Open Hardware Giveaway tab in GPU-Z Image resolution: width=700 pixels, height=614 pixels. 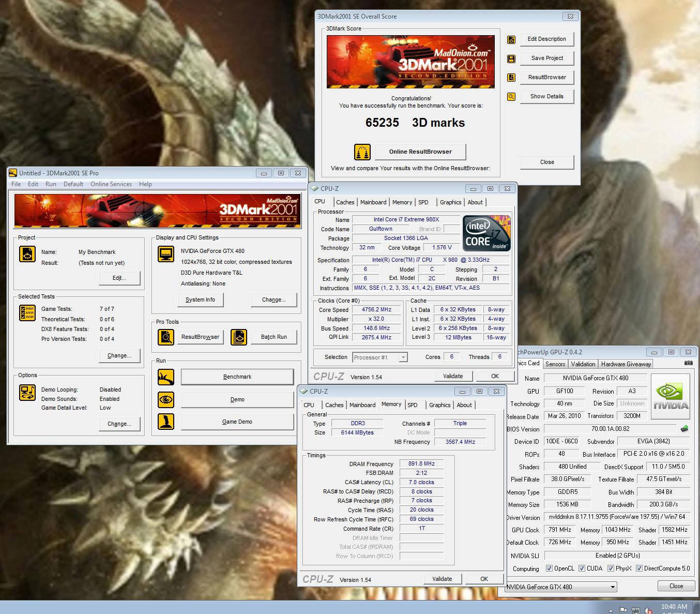[626, 364]
